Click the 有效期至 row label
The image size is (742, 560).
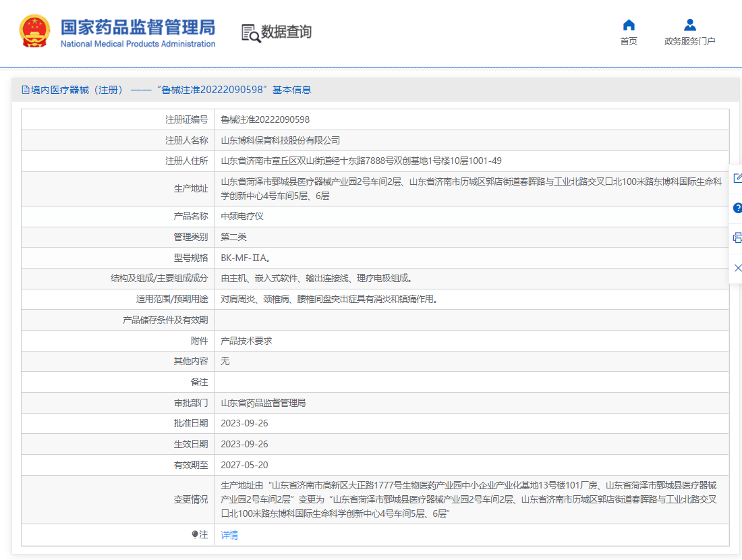[x=191, y=465]
